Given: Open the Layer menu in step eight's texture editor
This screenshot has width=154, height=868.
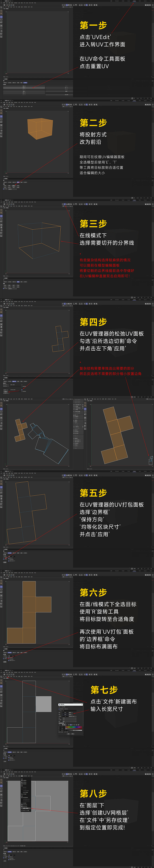Looking at the screenshot, I should tap(22, 776).
